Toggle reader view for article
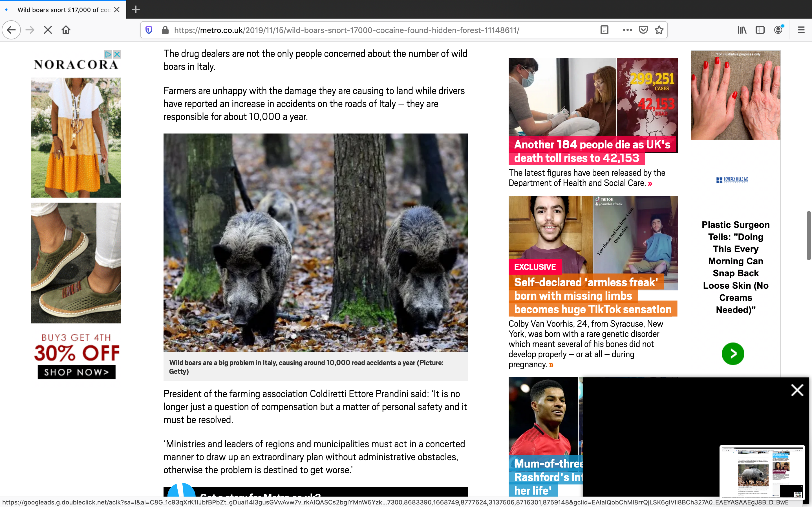 [x=604, y=30]
